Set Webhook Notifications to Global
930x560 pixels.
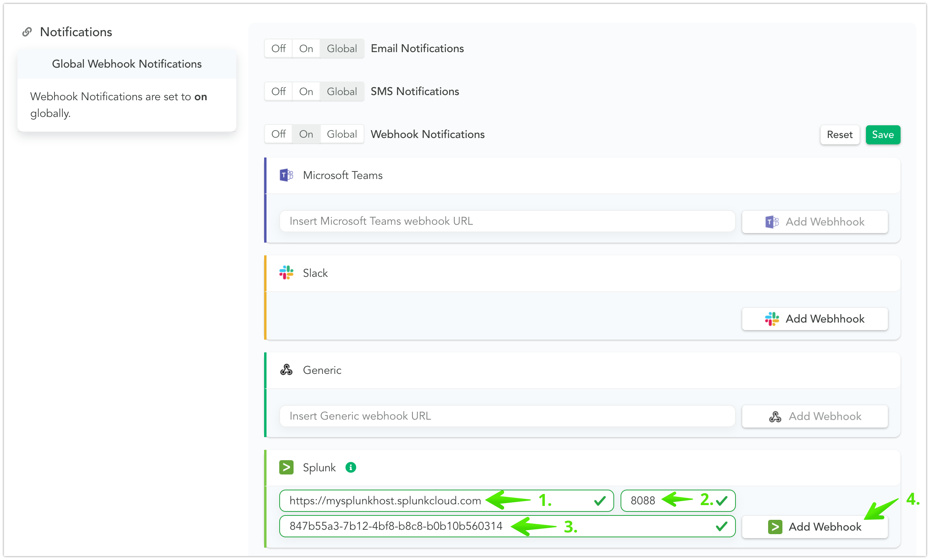(x=342, y=134)
